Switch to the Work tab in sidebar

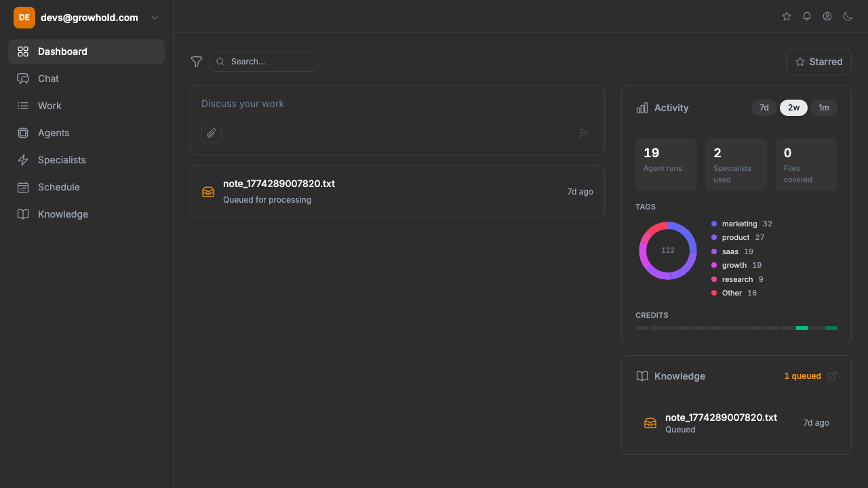[49, 106]
